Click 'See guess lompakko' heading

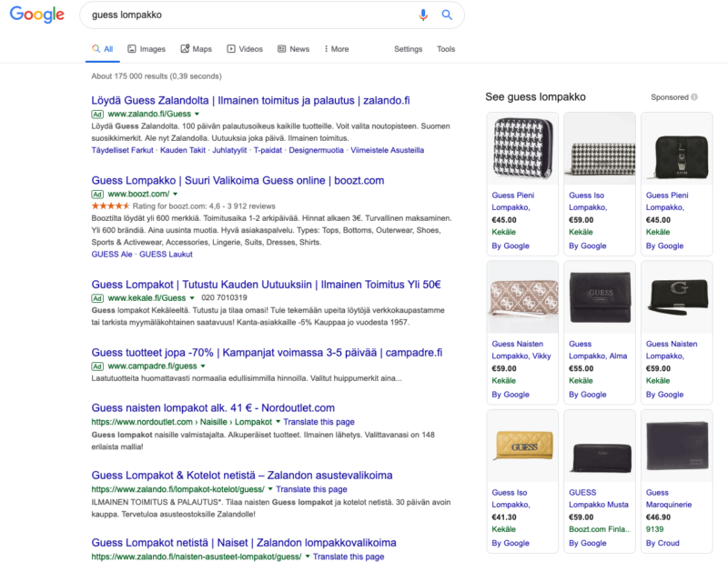(535, 96)
